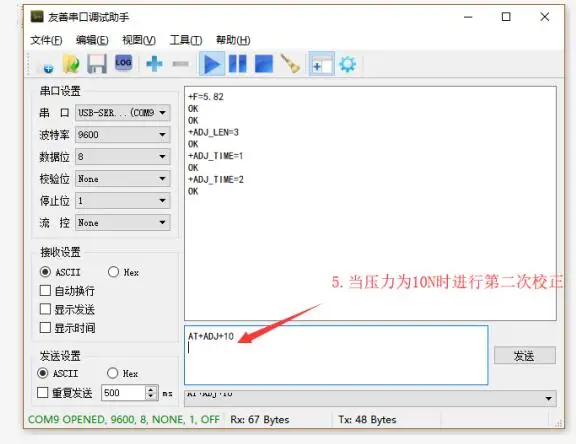Click the 500 ms interval field

123,393
